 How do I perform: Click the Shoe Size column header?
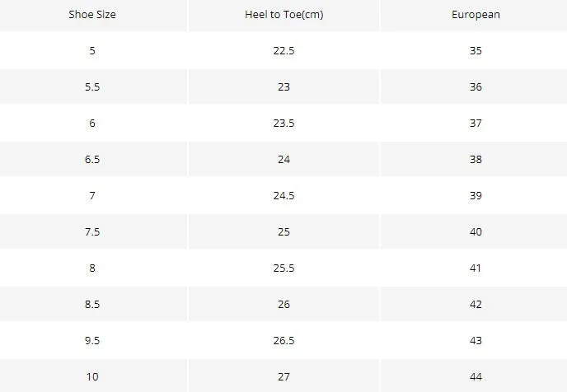coord(92,15)
